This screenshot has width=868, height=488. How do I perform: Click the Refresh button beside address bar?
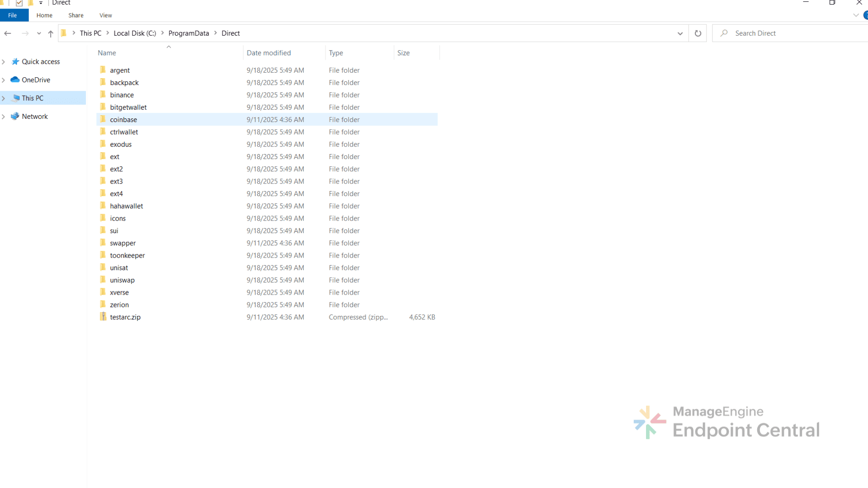(698, 33)
